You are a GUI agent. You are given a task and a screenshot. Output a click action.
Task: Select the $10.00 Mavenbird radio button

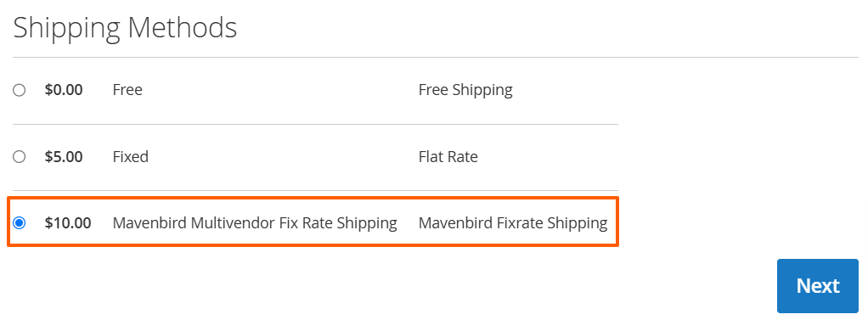pos(20,223)
